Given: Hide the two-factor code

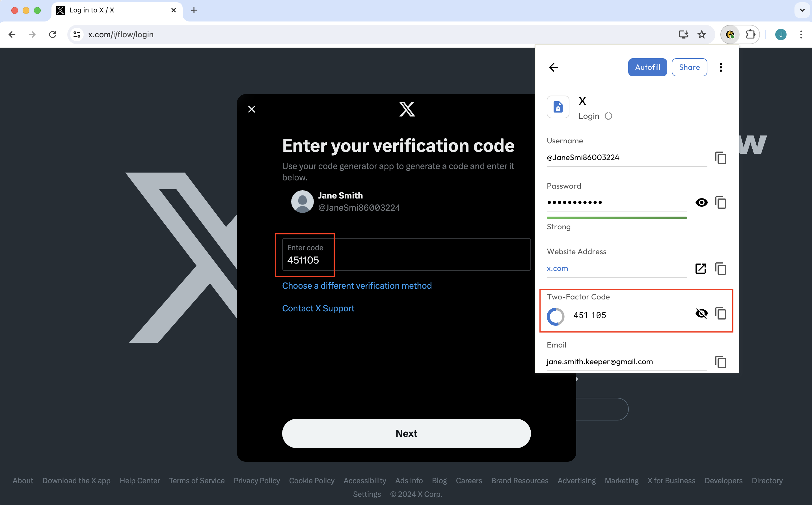Looking at the screenshot, I should tap(701, 313).
